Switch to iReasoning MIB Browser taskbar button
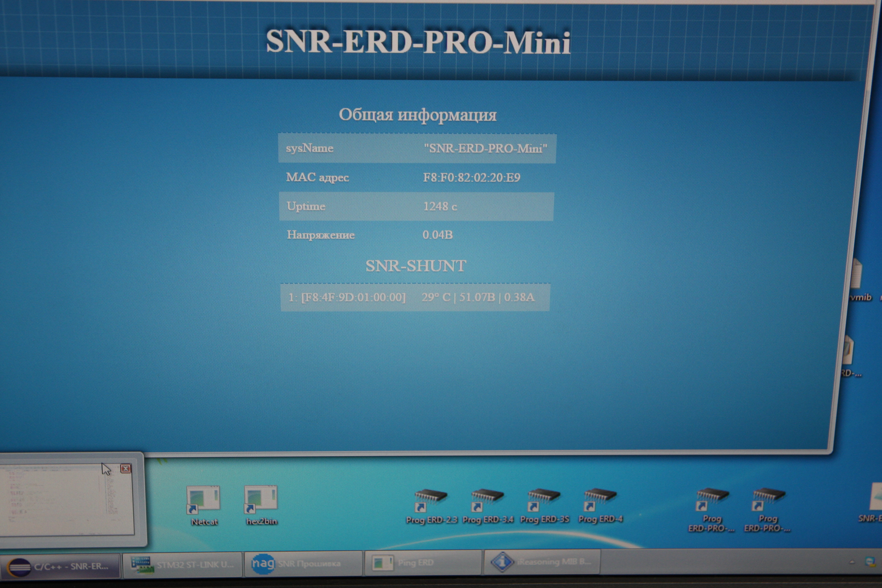The width and height of the screenshot is (882, 588). point(542,562)
